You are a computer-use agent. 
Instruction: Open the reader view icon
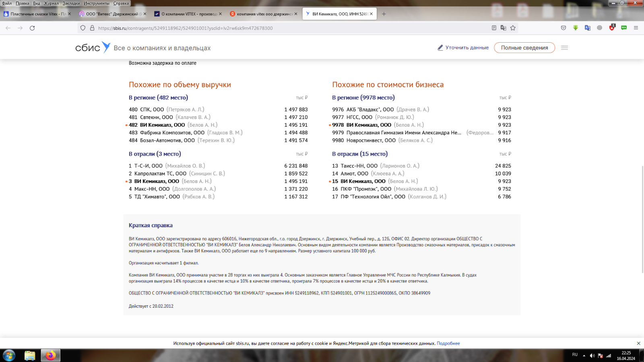(x=494, y=28)
